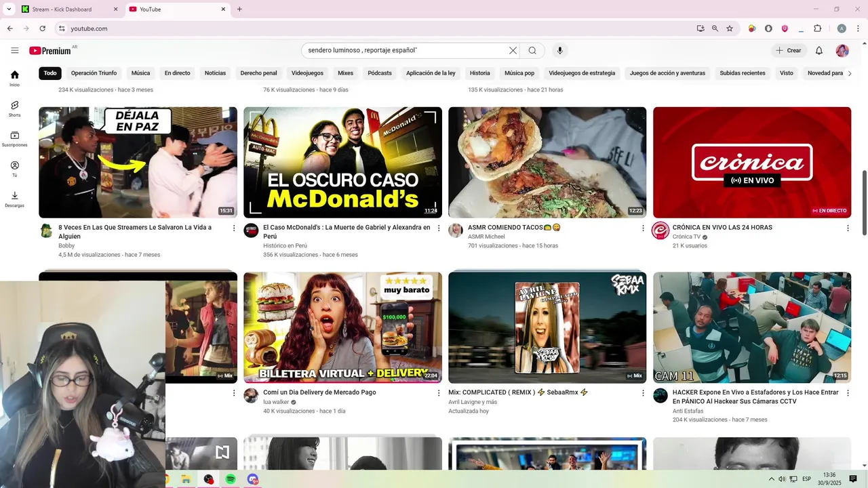Click the browser address bar URL
This screenshot has height=488, width=868.
89,28
